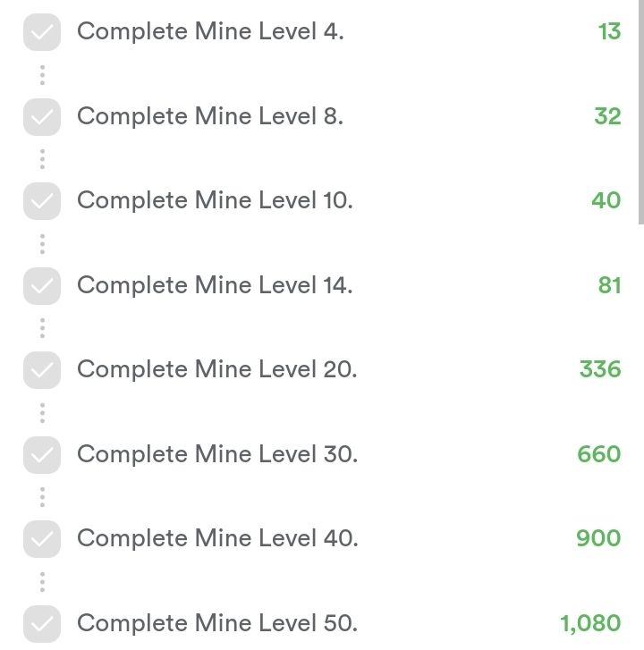The image size is (644, 650).
Task: Select the Complete Mine Level 50 text
Action: [217, 622]
